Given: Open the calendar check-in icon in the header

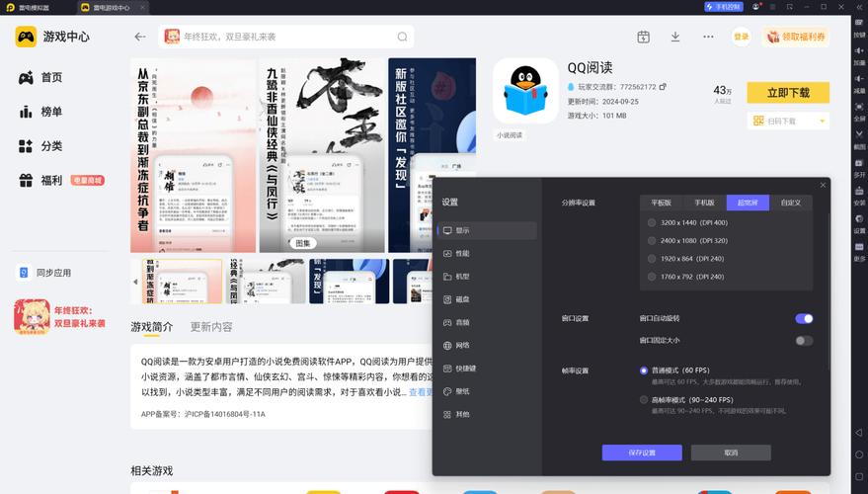Looking at the screenshot, I should [643, 37].
